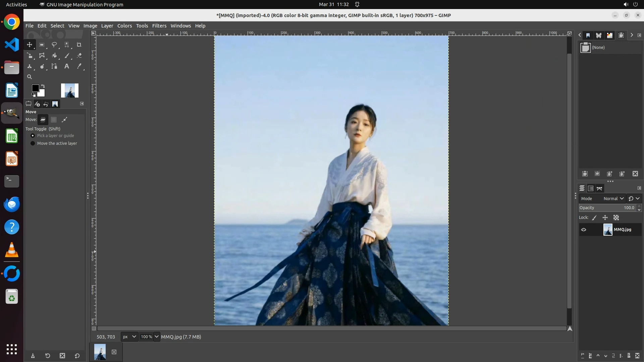Switch to the Channels tab

[x=591, y=188]
